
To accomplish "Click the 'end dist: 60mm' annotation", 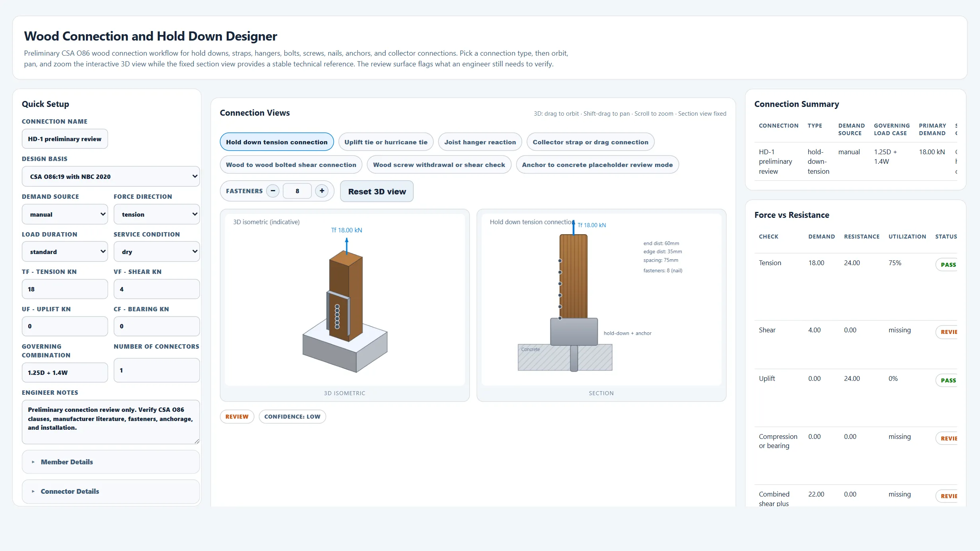I will 661,243.
